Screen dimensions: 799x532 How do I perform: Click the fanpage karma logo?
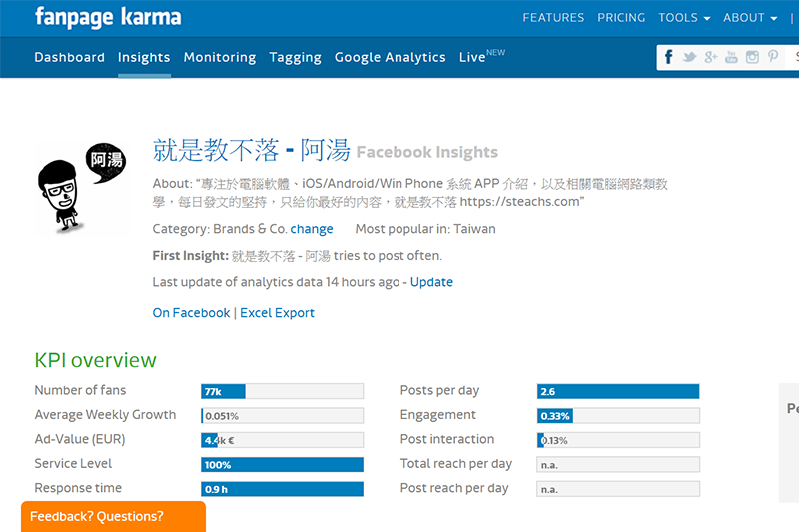tap(108, 17)
